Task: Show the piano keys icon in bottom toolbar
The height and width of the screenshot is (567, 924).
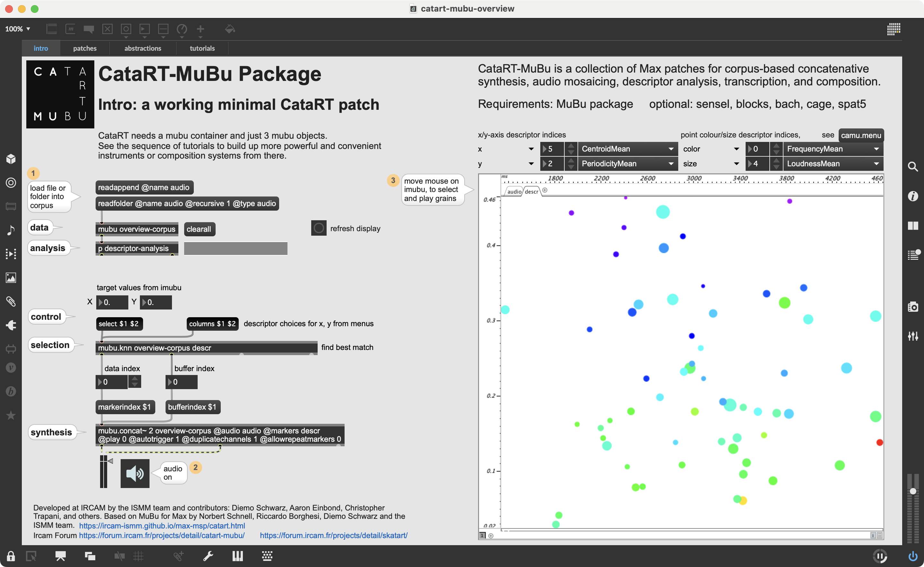Action: (x=238, y=556)
